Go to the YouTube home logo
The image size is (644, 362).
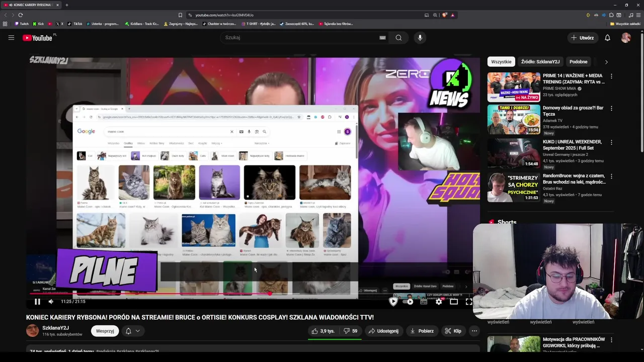(38, 38)
